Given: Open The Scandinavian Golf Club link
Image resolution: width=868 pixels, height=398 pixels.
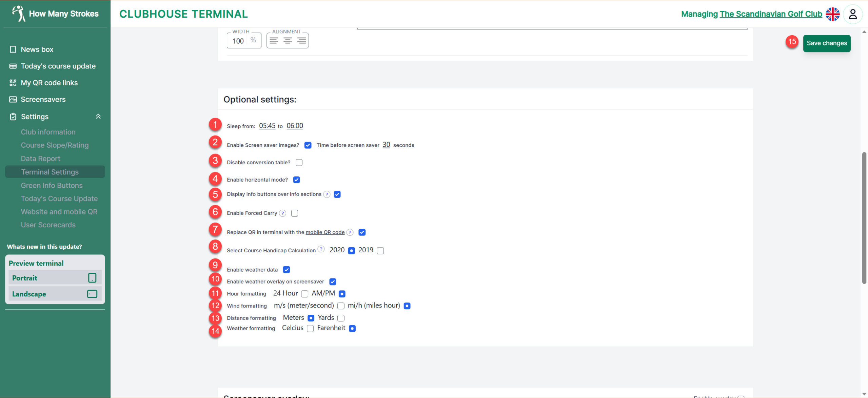Looking at the screenshot, I should pyautogui.click(x=771, y=14).
